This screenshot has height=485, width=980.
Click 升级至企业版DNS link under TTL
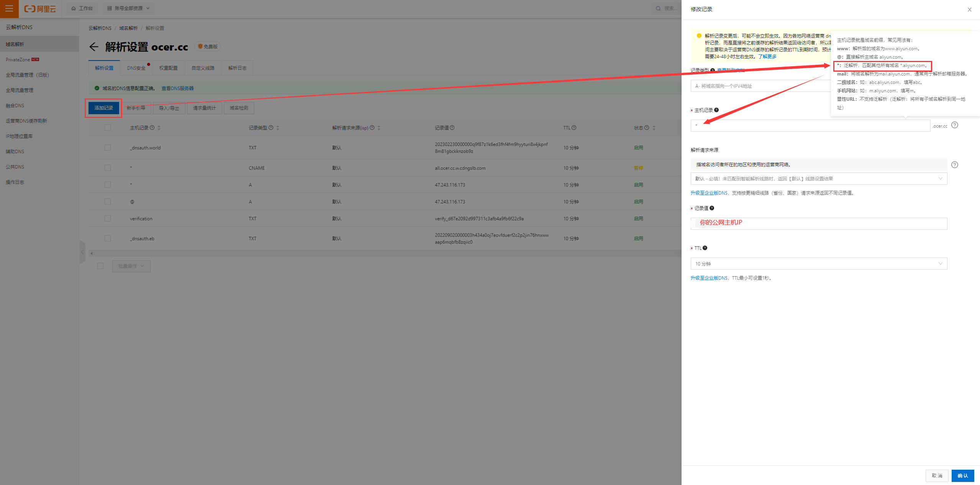pyautogui.click(x=709, y=278)
